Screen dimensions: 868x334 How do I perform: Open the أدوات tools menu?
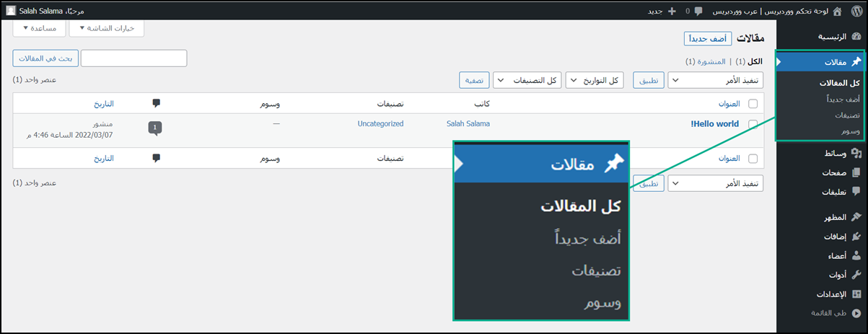822,275
